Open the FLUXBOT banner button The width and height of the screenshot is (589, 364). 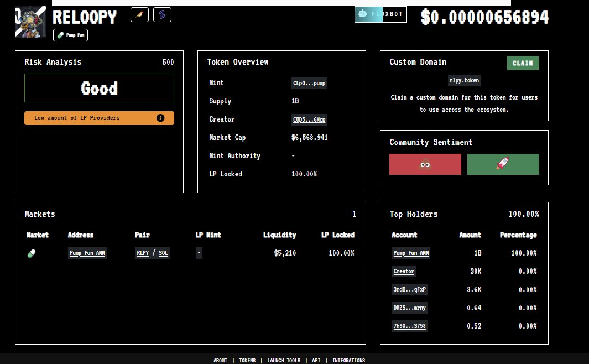(x=380, y=14)
